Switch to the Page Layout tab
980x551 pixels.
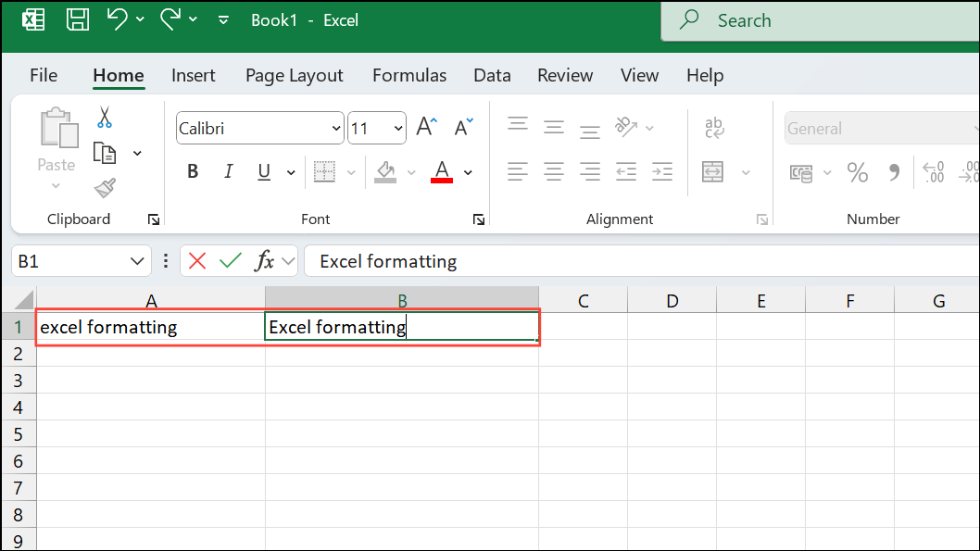tap(294, 76)
